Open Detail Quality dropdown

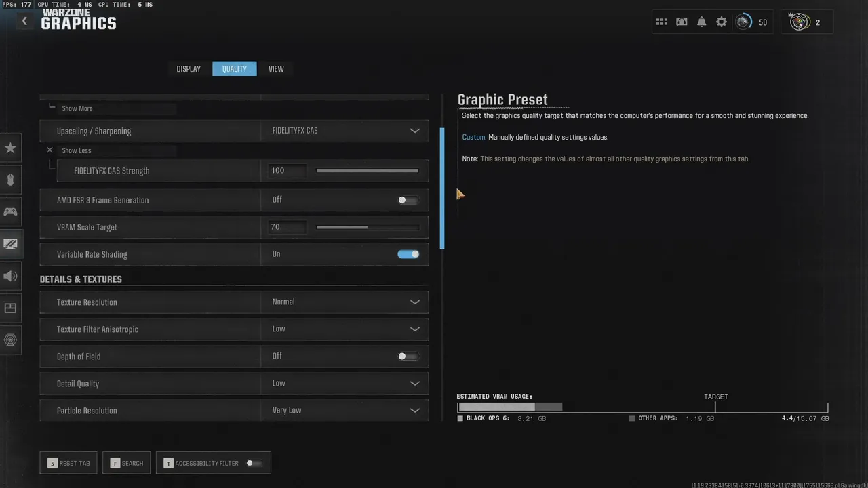pyautogui.click(x=344, y=383)
